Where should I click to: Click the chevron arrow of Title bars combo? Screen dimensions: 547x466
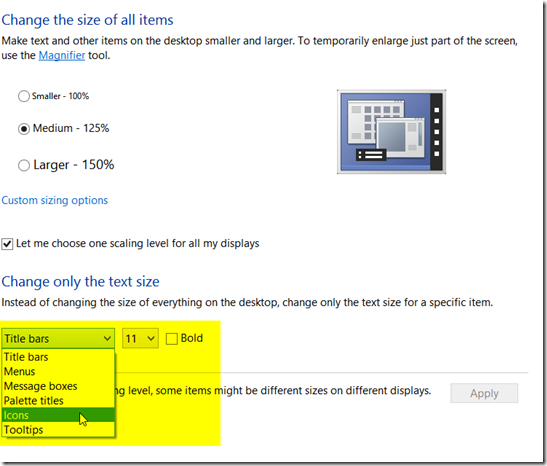[x=107, y=338]
